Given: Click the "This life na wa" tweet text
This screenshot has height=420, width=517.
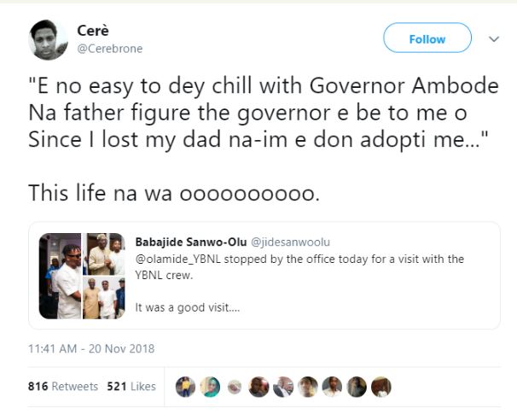Looking at the screenshot, I should (x=174, y=193).
